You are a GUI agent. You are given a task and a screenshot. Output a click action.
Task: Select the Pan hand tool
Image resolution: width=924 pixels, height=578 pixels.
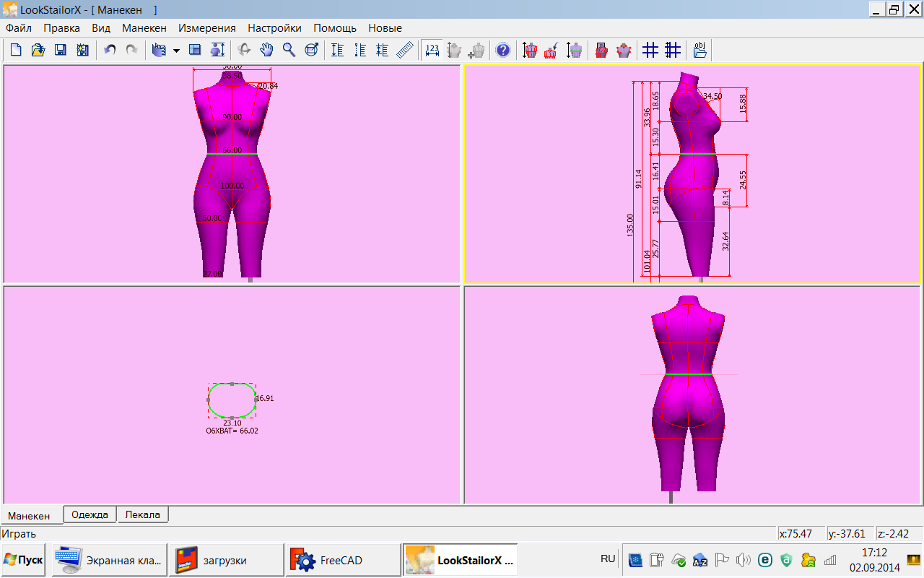point(267,50)
